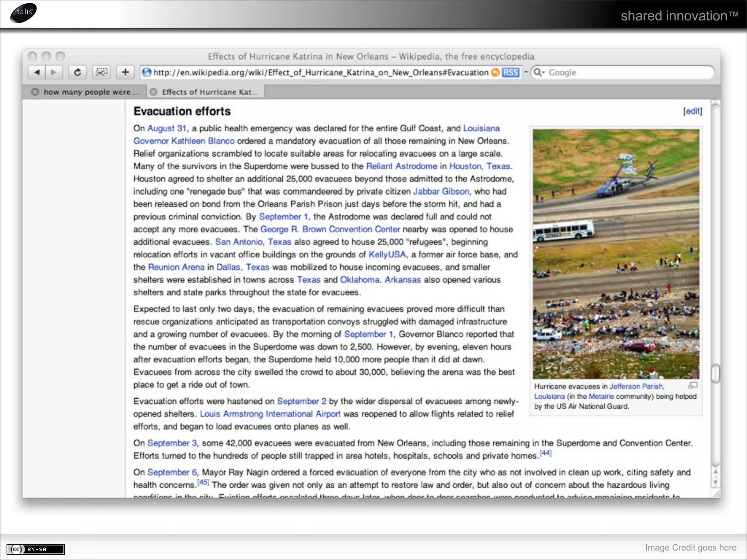Open the web clip scissors tool

[101, 72]
